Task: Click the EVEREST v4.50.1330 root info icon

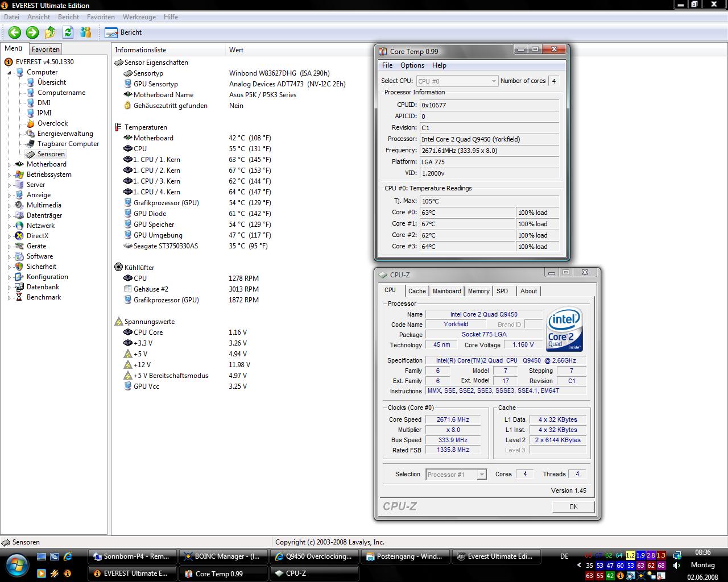Action: point(9,62)
